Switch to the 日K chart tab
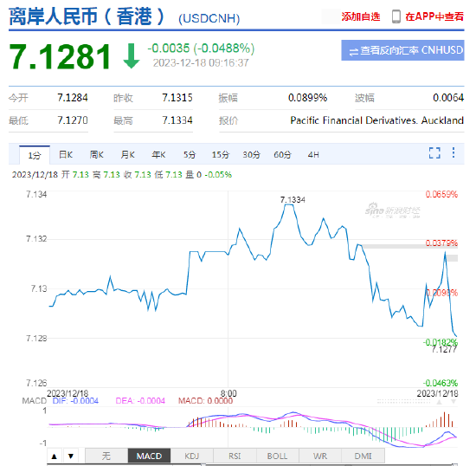Image resolution: width=476 pixels, height=466 pixels. [66, 155]
